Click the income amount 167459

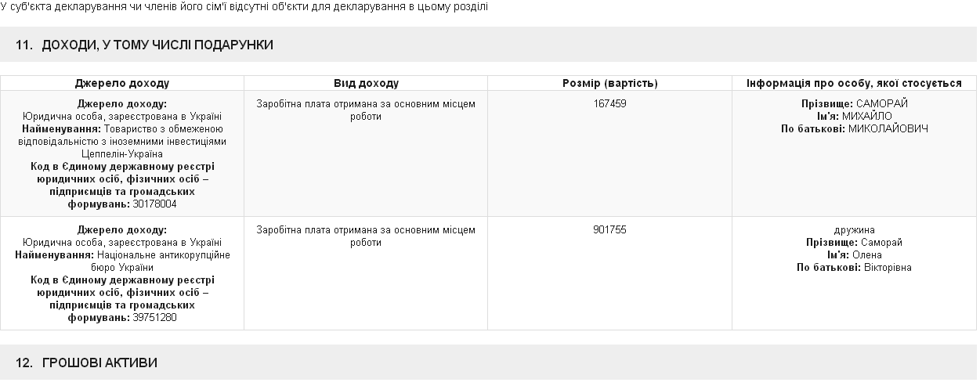609,103
